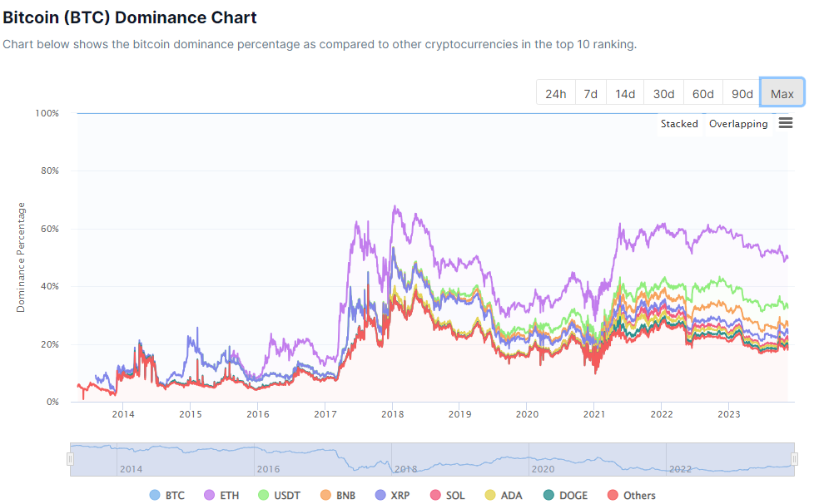814x504 pixels.
Task: Toggle ETH series legend marker
Action: (x=209, y=496)
